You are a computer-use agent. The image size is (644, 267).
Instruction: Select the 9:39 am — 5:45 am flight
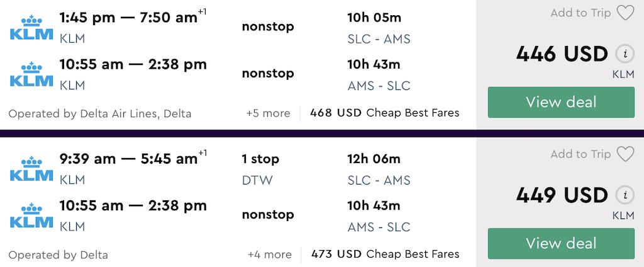tap(128, 159)
